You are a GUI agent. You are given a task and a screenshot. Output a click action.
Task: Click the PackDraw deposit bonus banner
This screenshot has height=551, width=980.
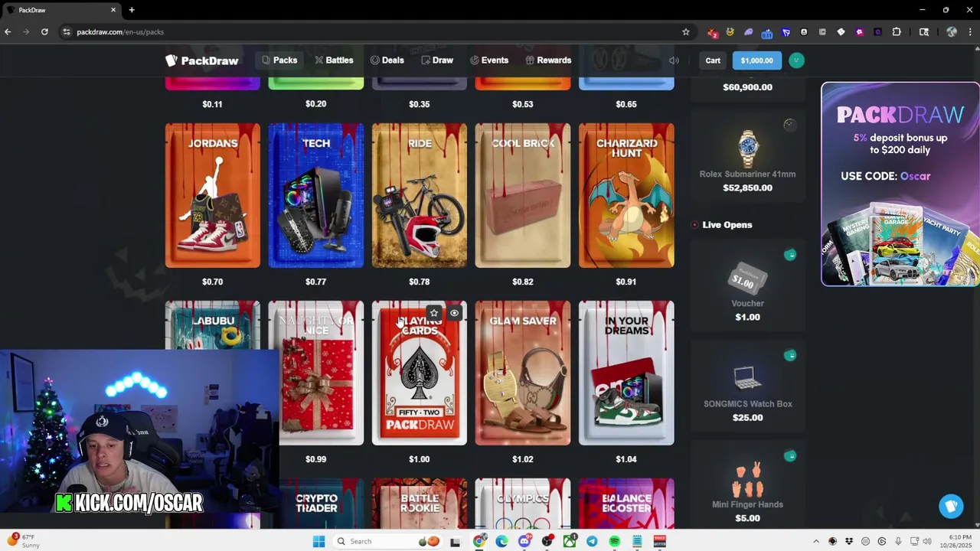pyautogui.click(x=900, y=184)
